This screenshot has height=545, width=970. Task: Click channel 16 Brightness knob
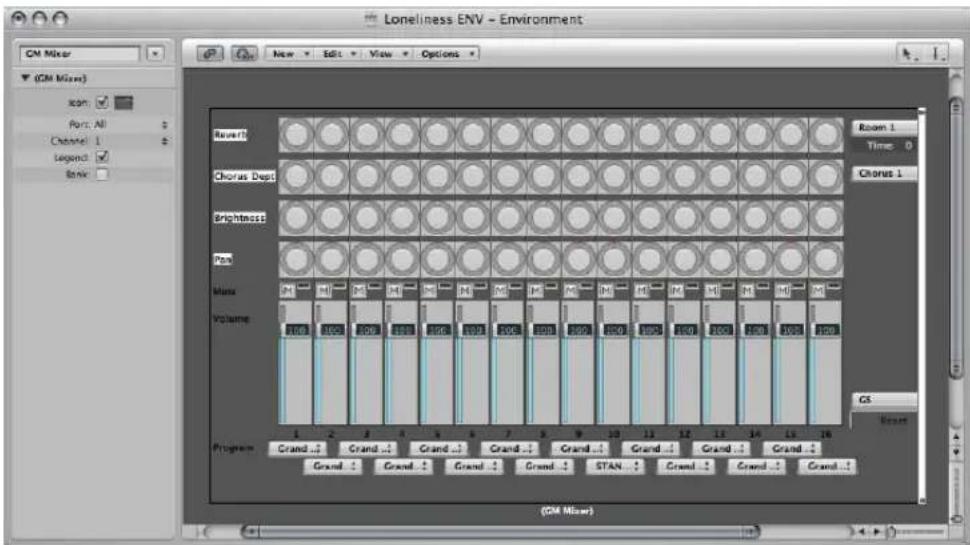pos(826,218)
